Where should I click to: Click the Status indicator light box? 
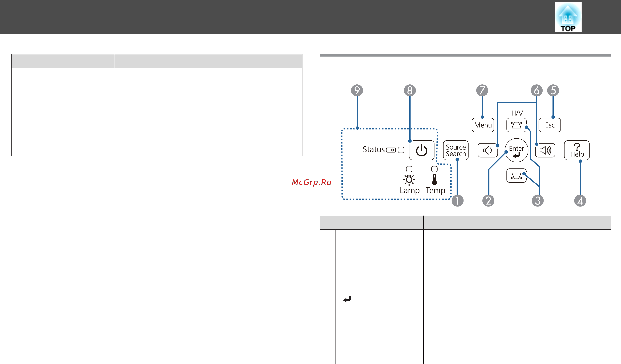point(401,150)
